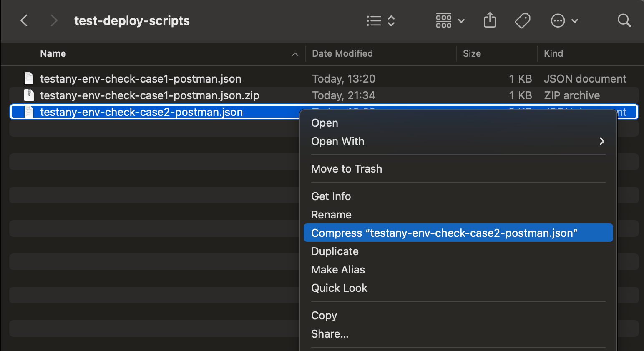Open the group-by grid icon
The width and height of the screenshot is (644, 351).
[x=444, y=20]
